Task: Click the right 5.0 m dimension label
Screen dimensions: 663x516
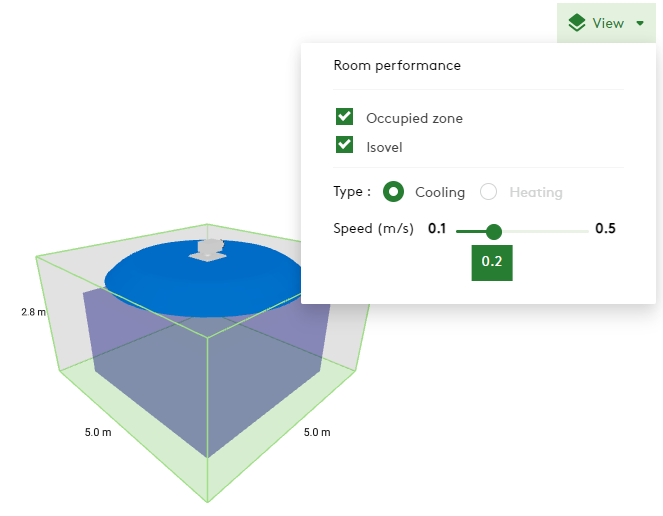Action: tap(317, 433)
